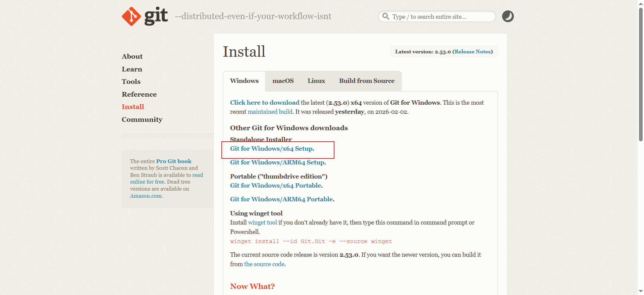The width and height of the screenshot is (644, 295).
Task: Click 'Other Git for Windows downloads' heading
Action: [x=289, y=128]
